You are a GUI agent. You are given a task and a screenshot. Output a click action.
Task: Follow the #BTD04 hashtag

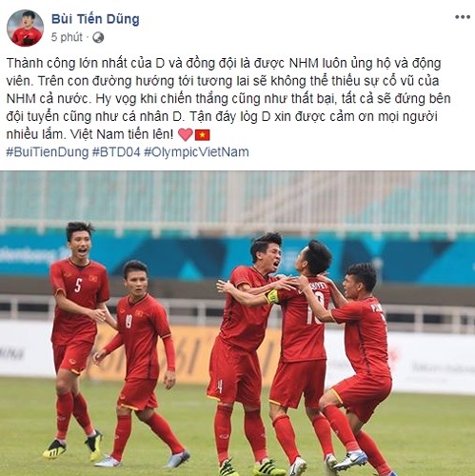116,152
